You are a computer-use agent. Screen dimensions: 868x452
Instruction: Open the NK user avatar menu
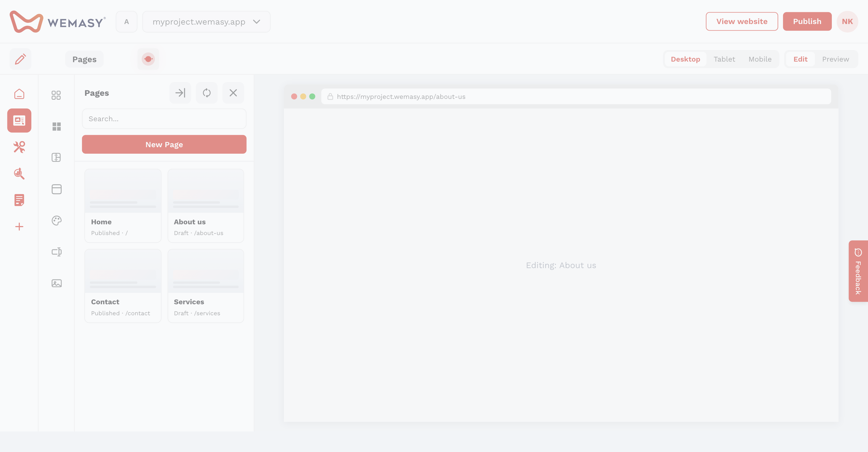[x=847, y=21]
